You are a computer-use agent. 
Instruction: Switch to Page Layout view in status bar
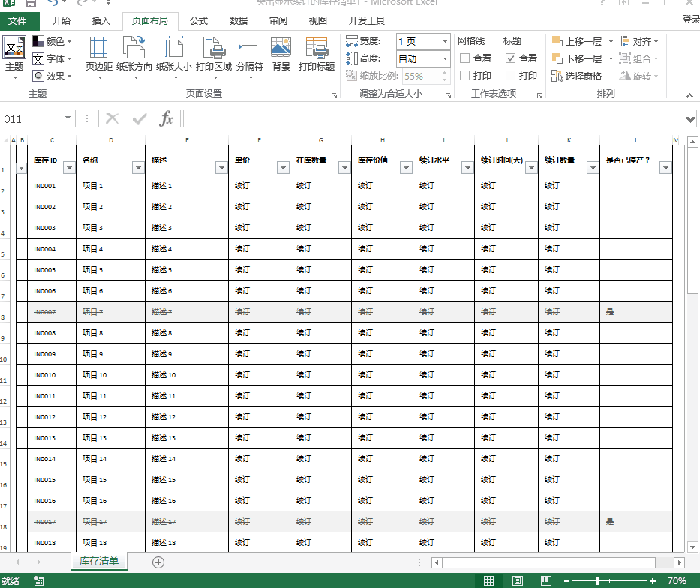pos(518,580)
